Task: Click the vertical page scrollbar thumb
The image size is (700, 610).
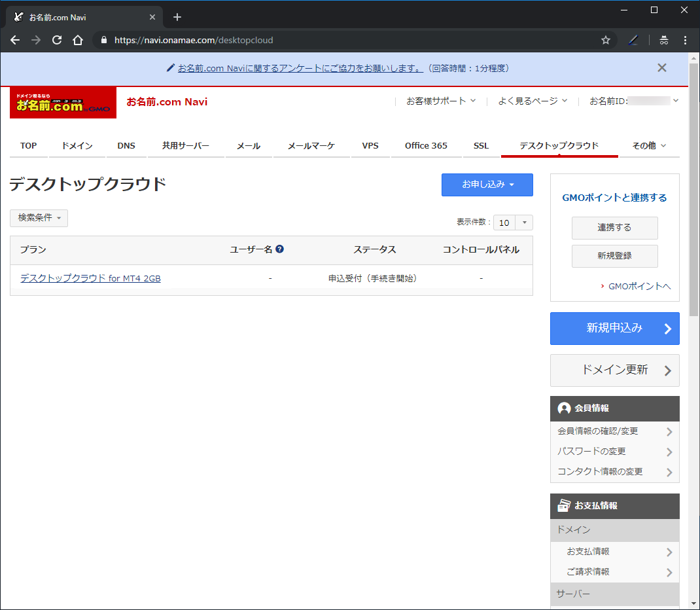Action: pyautogui.click(x=693, y=190)
